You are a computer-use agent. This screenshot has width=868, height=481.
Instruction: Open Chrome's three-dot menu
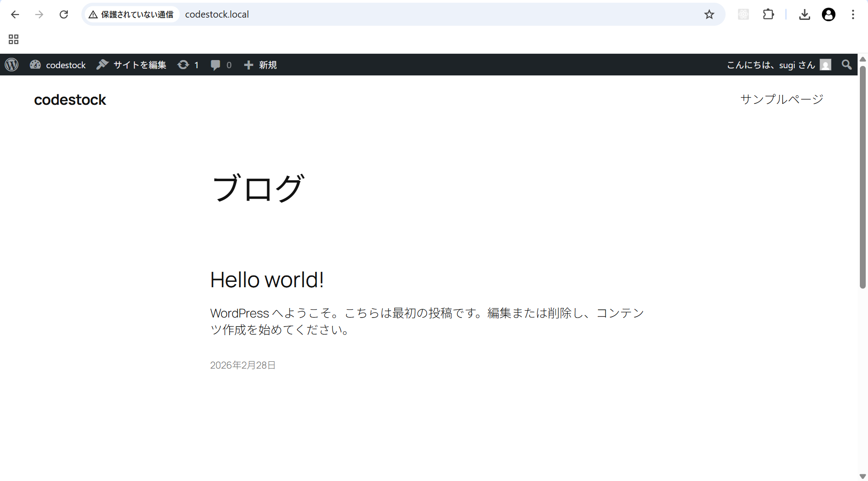point(854,14)
